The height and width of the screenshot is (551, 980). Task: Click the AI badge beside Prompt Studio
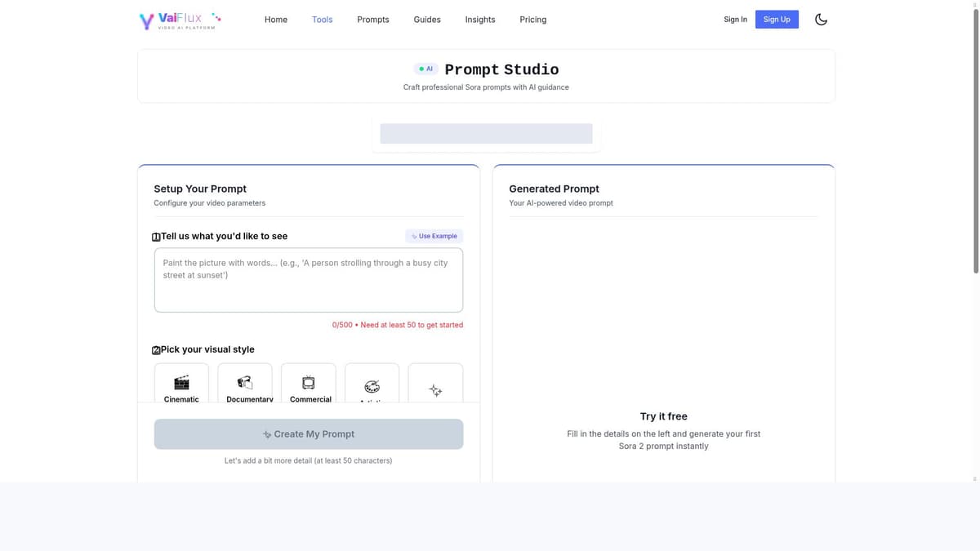point(426,69)
